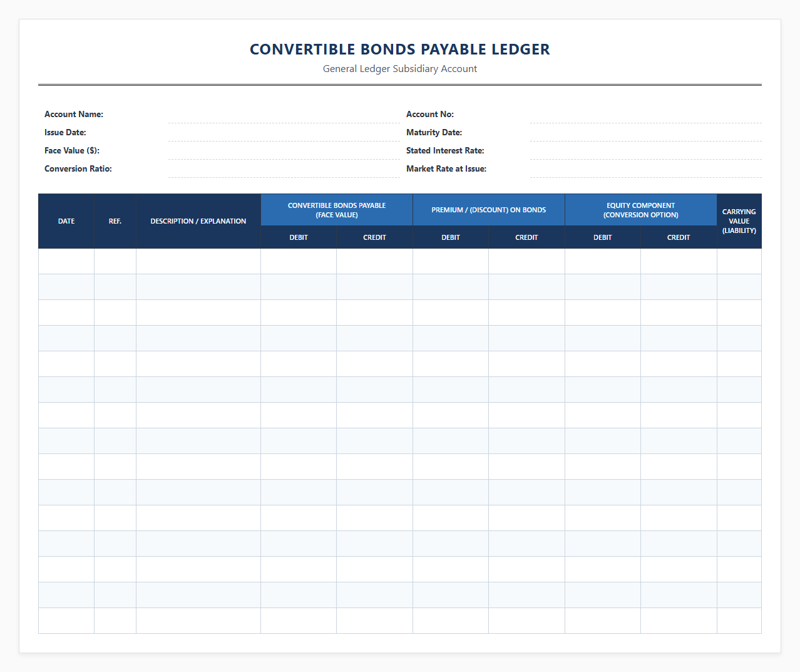Click the 'Maturity Date:' label
The height and width of the screenshot is (672, 800).
tap(434, 132)
